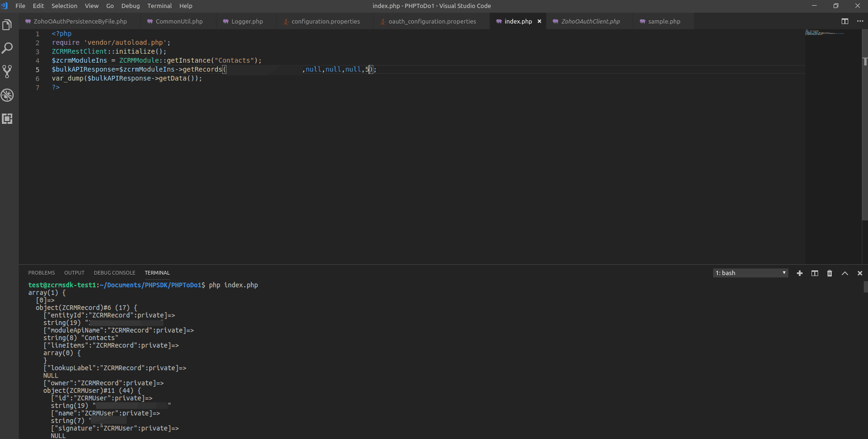Split the terminal panel
Image resolution: width=868 pixels, height=439 pixels.
(x=814, y=273)
